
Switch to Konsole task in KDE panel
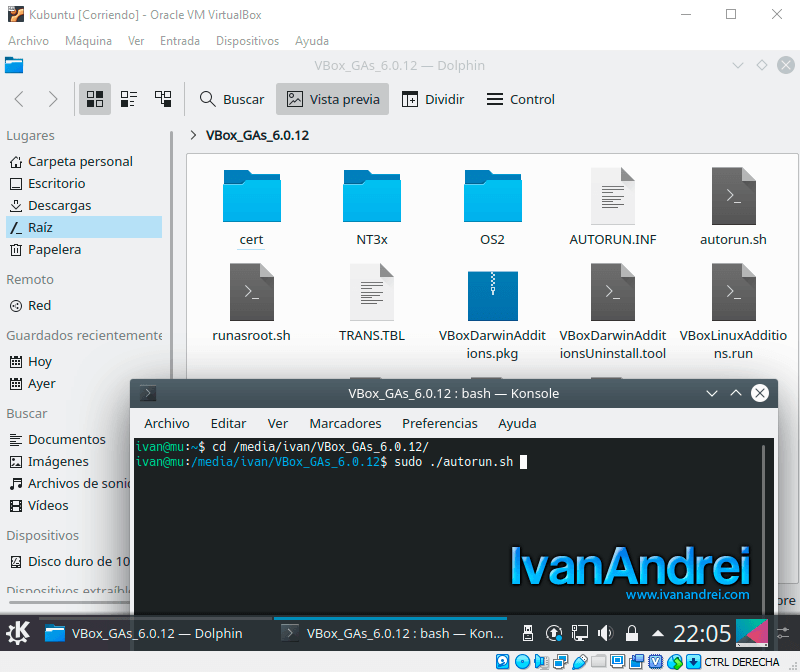tap(391, 633)
